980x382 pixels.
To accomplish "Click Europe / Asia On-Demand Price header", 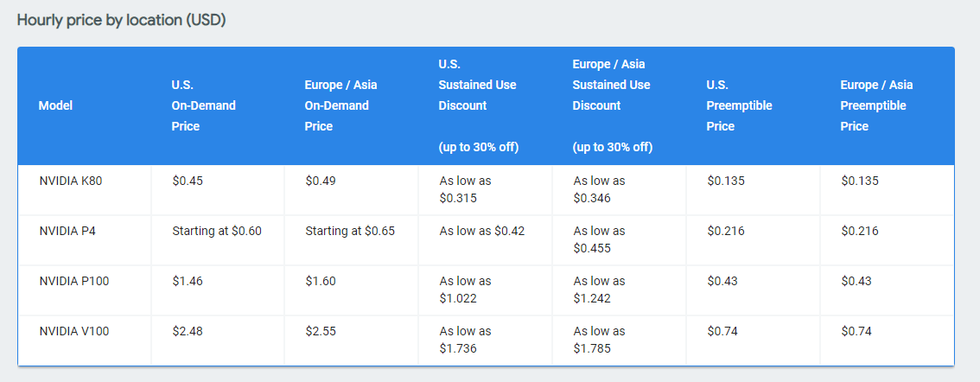I will [340, 105].
